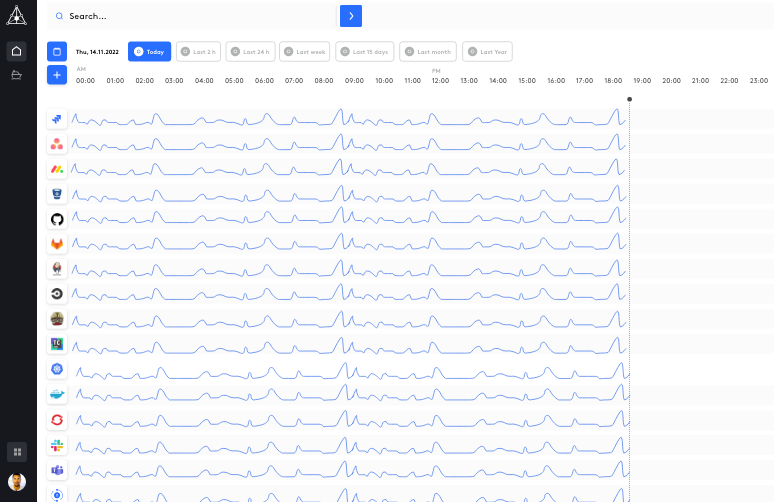Screen dimensions: 774x502
Task: Select the Last 2 h range
Action: (x=198, y=51)
